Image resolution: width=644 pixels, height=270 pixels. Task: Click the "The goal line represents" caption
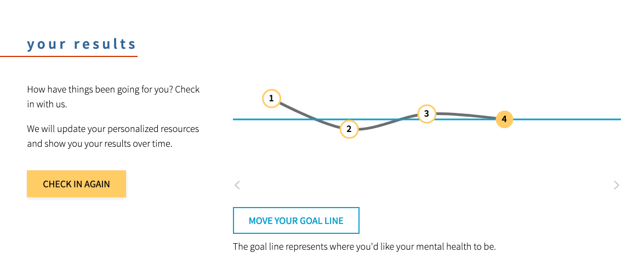pos(364,247)
